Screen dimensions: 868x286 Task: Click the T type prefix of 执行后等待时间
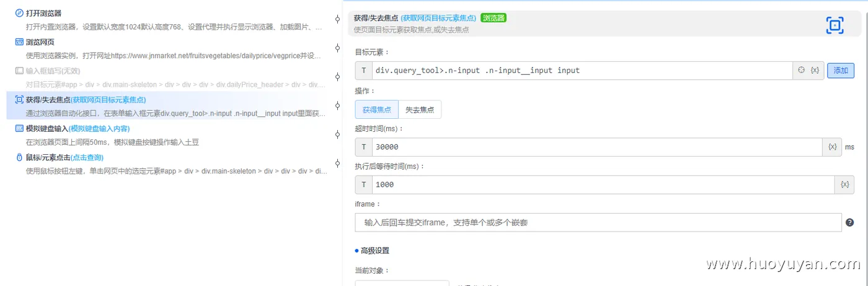363,184
